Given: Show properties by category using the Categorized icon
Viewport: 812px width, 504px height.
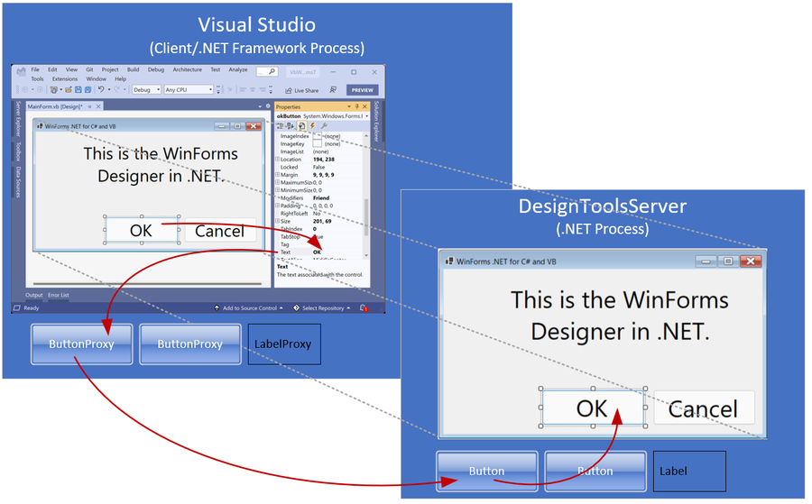Looking at the screenshot, I should point(281,125).
